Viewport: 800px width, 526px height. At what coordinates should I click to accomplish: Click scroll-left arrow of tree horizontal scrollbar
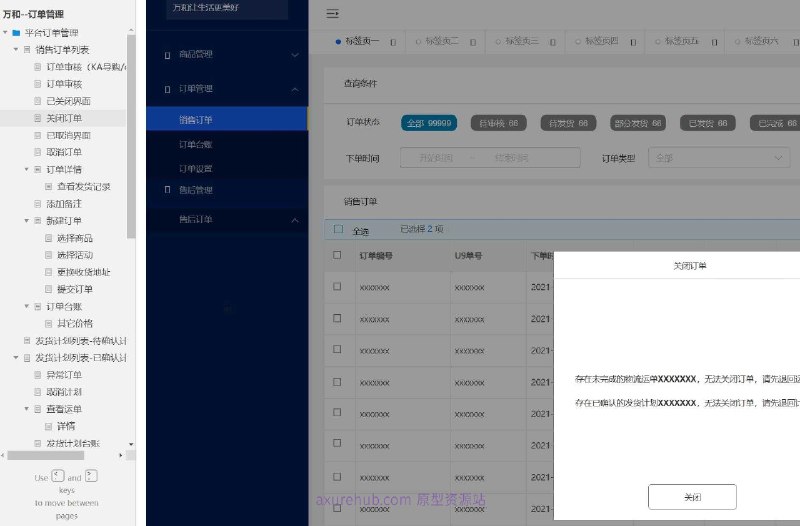point(3,455)
